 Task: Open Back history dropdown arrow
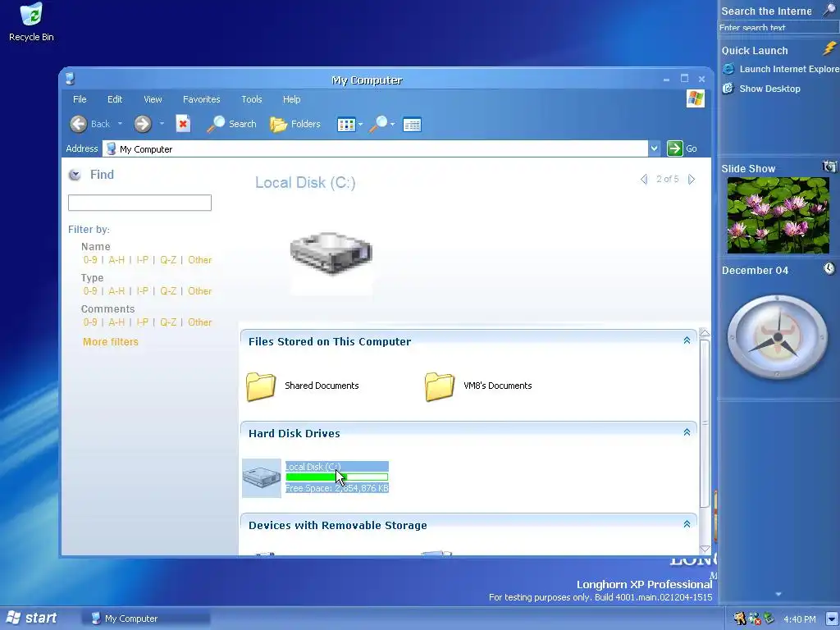(120, 124)
